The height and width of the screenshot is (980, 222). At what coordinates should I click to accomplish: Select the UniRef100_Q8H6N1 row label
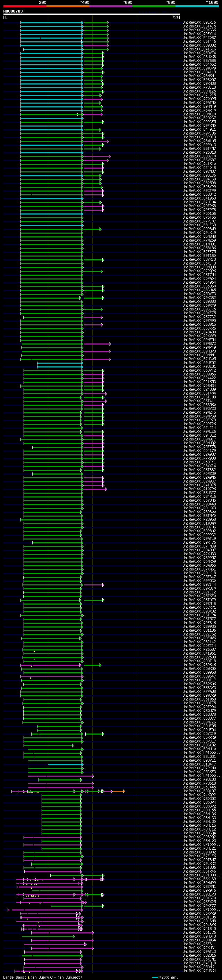[199, 76]
